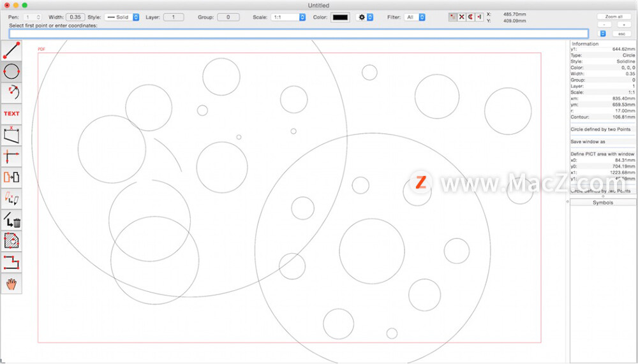The image size is (638, 364).
Task: Open the Scale 1:1 dropdown
Action: pyautogui.click(x=288, y=17)
